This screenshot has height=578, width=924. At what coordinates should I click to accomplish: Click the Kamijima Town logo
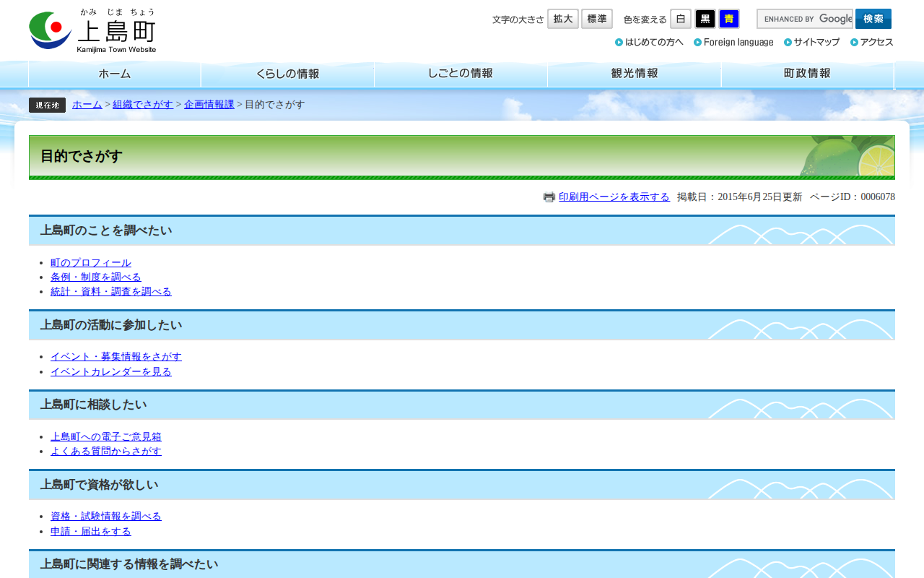tap(92, 31)
